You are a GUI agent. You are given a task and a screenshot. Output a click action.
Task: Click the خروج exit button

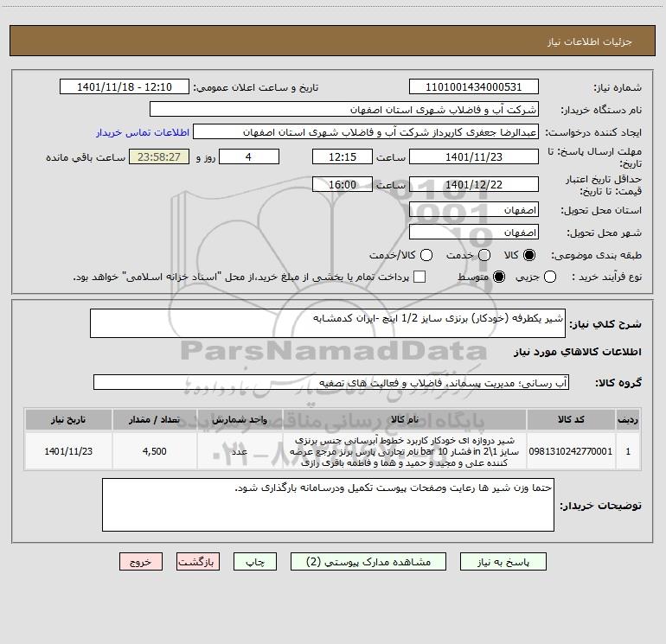(x=141, y=562)
